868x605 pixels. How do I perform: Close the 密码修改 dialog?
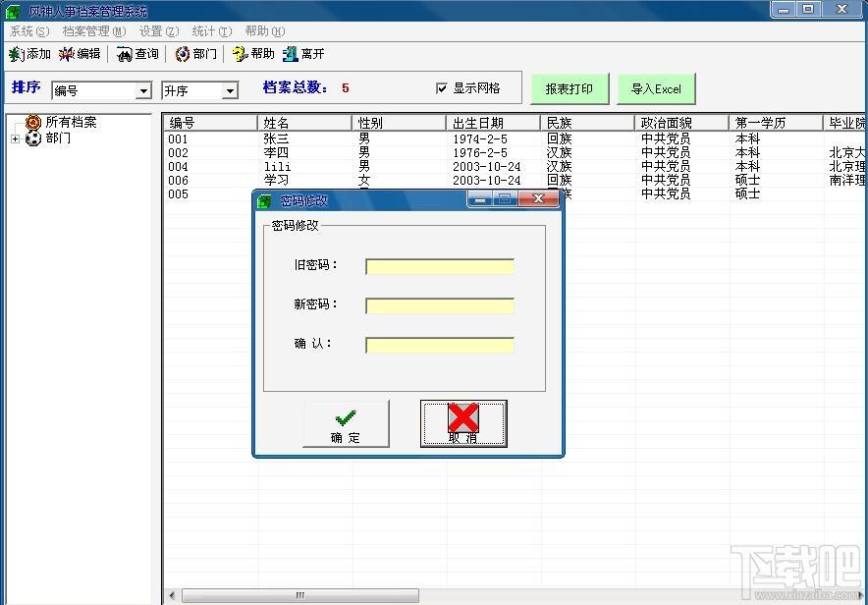[539, 198]
